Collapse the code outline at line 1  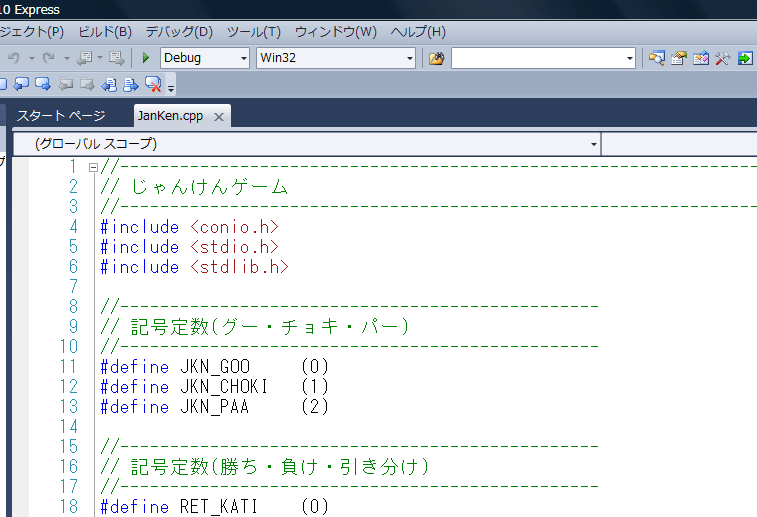93,167
